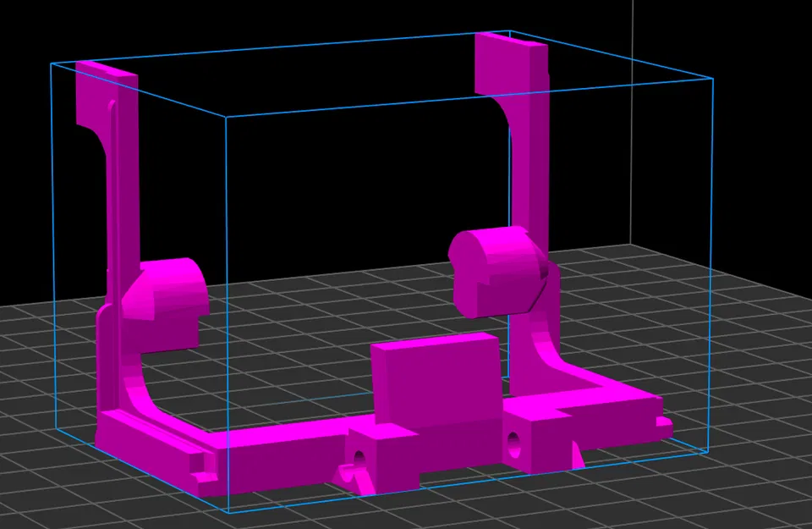This screenshot has height=529, width=812.
Task: Click the build plate near the bottom-right corner
Action: (761, 499)
